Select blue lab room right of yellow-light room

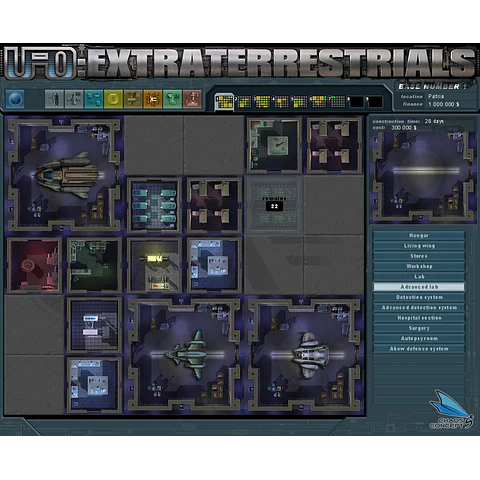[x=214, y=265]
